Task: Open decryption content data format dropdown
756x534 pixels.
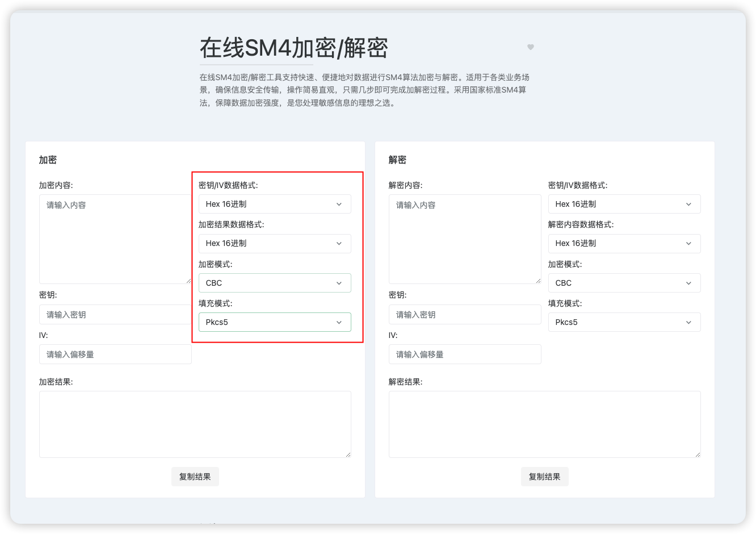Action: 624,243
